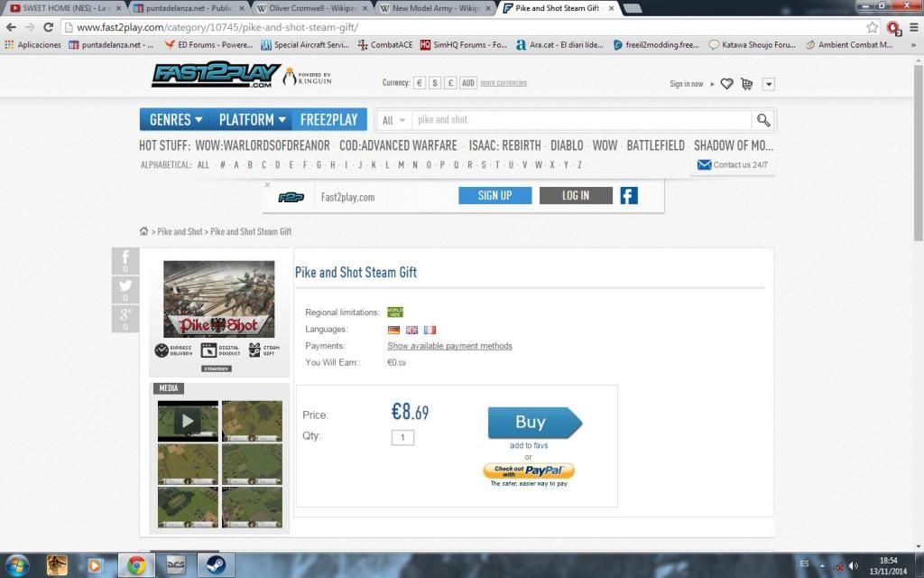Click the Contact us envelope icon
The image size is (924, 578).
(x=704, y=164)
